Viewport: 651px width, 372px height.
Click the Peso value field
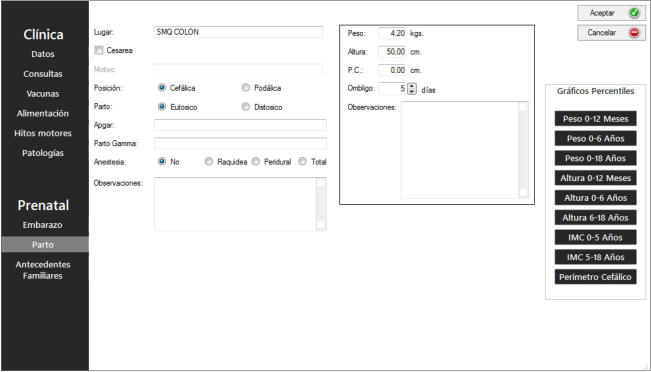click(x=392, y=33)
